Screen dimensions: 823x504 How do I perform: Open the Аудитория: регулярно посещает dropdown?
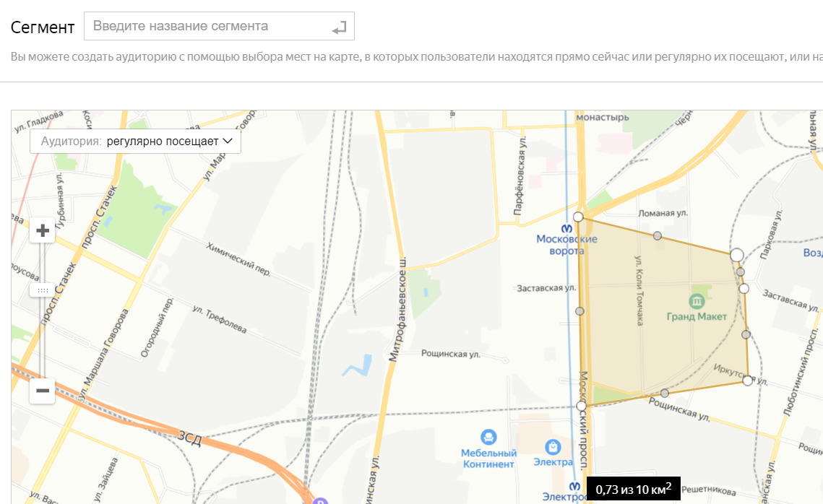tap(135, 141)
